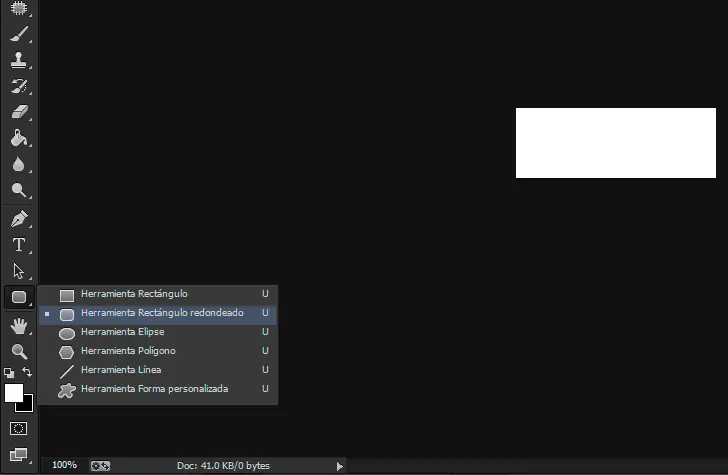Select the History Brush tool
The height and width of the screenshot is (475, 728).
coord(19,86)
